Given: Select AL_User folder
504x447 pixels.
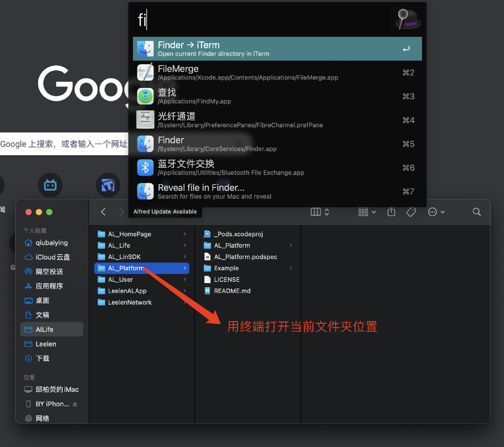Looking at the screenshot, I should point(142,279).
